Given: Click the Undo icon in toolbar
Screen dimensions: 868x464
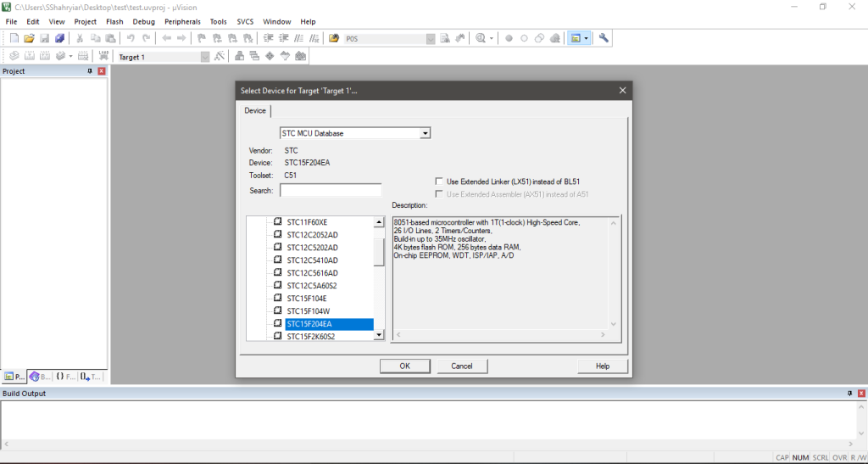Looking at the screenshot, I should tap(131, 38).
